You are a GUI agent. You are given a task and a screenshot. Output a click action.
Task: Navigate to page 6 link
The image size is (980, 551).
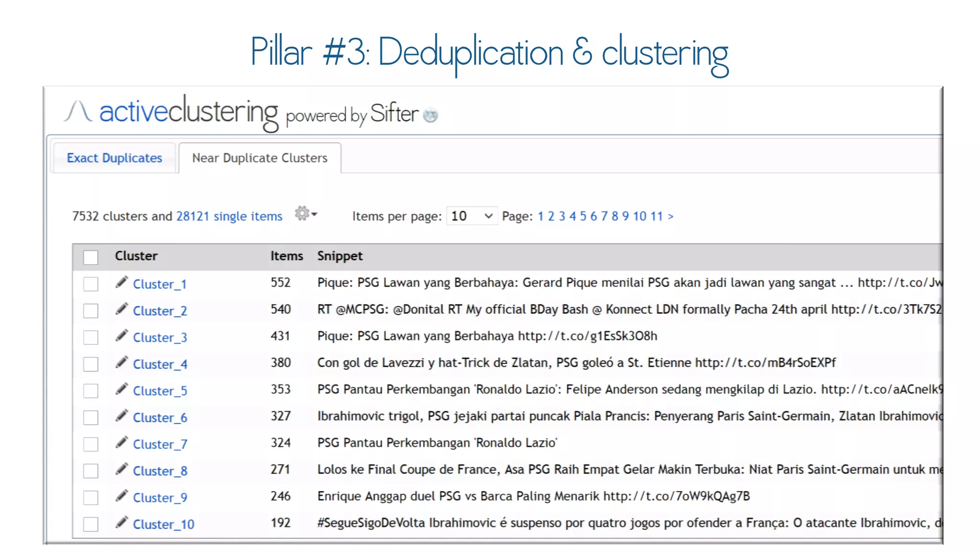593,216
